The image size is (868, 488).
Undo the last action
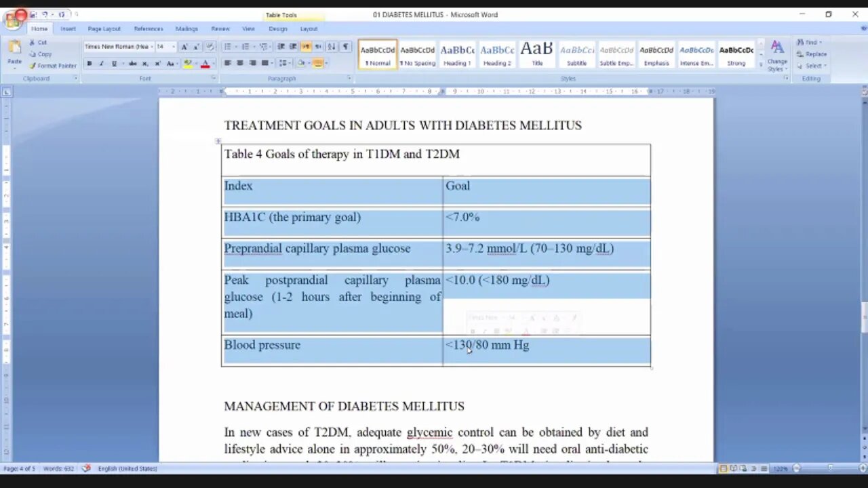click(45, 14)
